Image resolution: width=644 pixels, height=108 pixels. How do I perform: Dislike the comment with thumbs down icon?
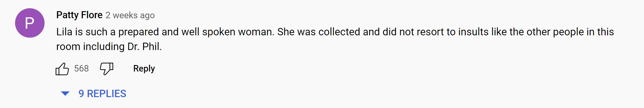(x=107, y=69)
